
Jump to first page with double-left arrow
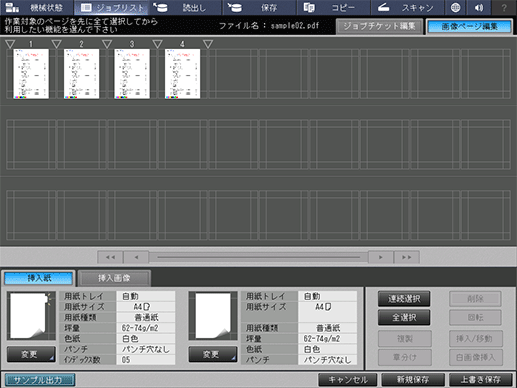(110, 257)
